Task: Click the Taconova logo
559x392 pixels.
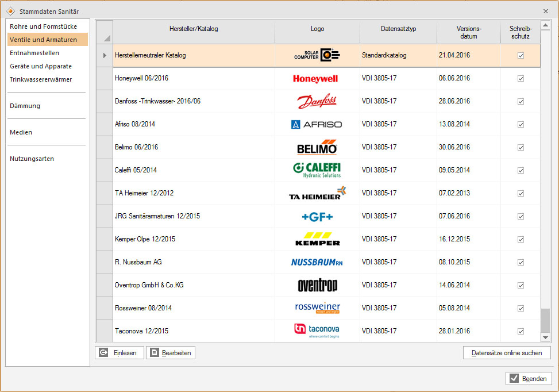Action: 317,330
